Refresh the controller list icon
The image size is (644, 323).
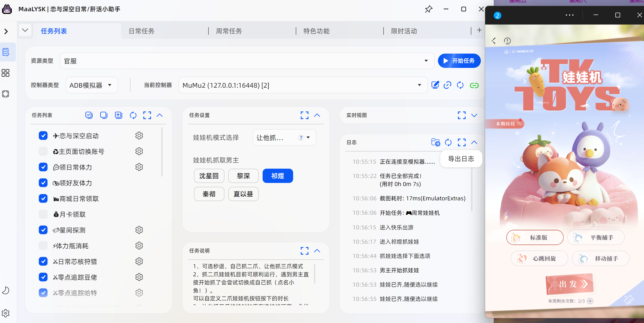click(460, 85)
